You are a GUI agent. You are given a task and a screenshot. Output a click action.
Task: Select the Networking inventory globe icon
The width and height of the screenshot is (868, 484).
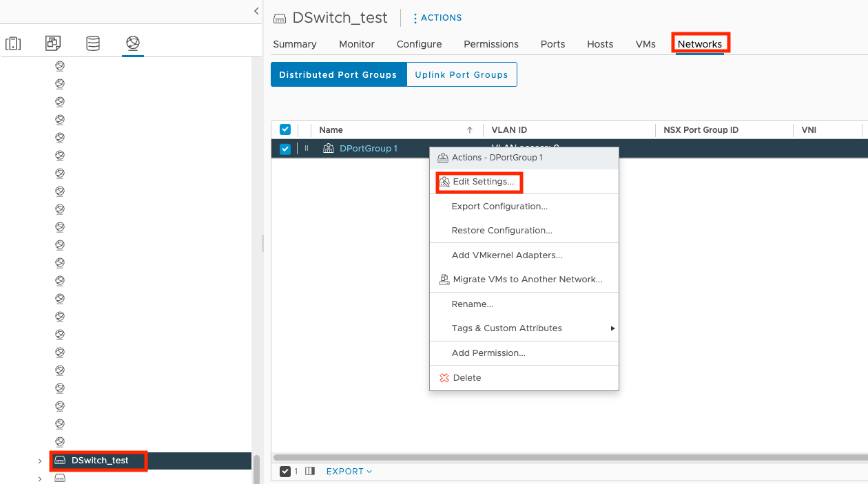click(132, 43)
